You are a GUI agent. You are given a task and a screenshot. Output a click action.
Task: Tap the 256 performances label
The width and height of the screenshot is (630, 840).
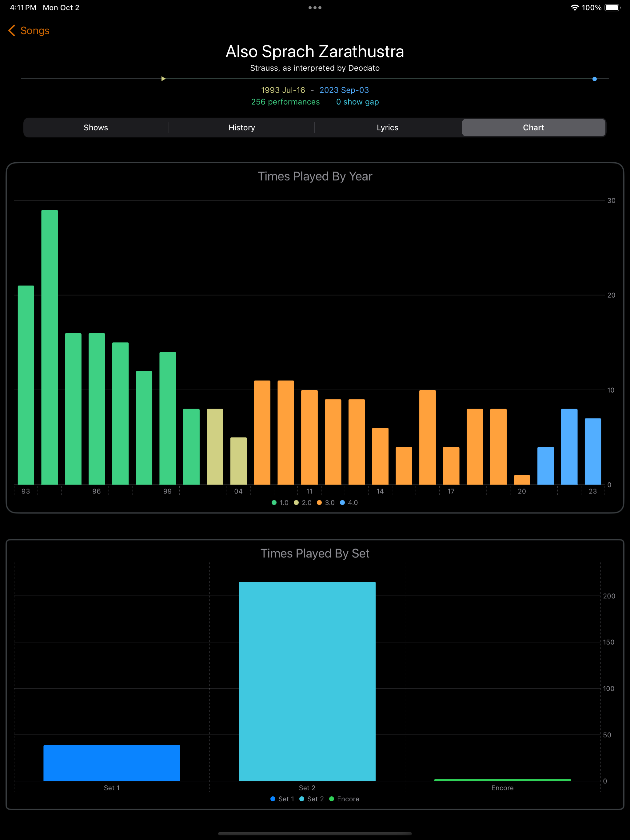(x=285, y=102)
